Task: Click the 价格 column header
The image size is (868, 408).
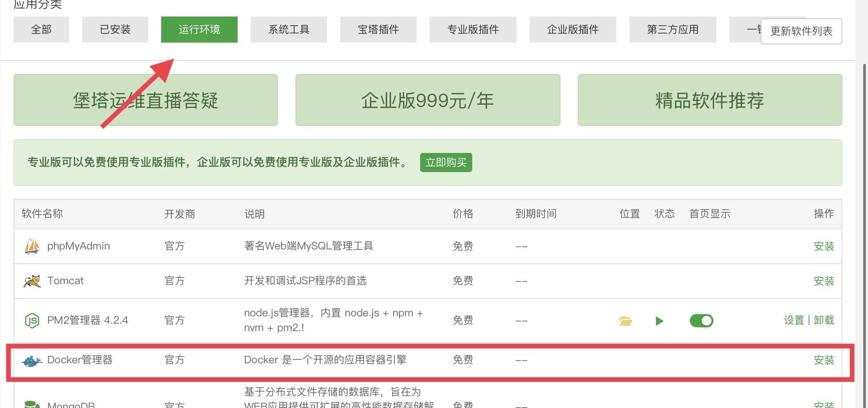Action: tap(463, 214)
